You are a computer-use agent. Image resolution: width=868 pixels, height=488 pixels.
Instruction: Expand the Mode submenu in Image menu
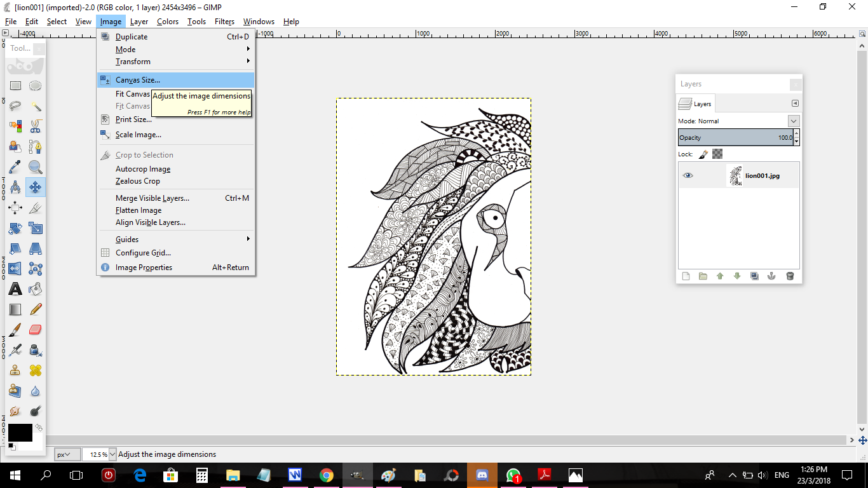(x=175, y=50)
